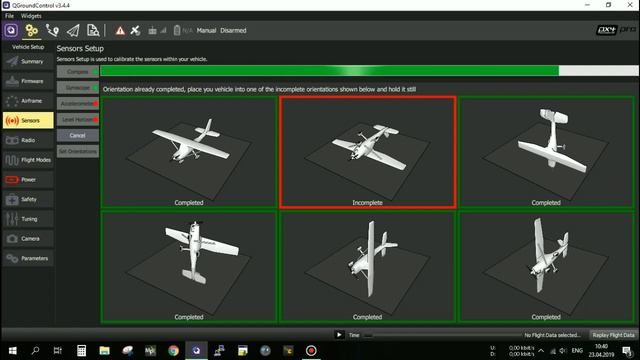The height and width of the screenshot is (360, 640).
Task: Click the flight replay time slider
Action: (442, 335)
